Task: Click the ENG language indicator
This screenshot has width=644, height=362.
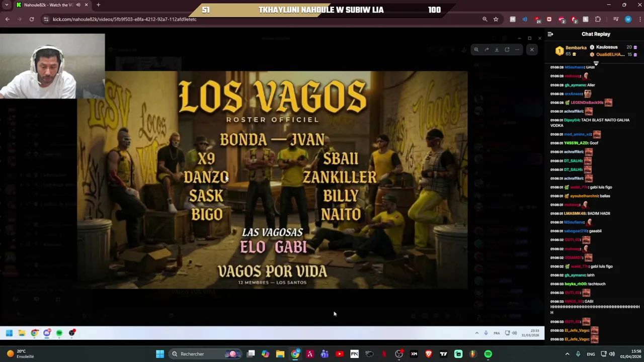Action: click(591, 354)
